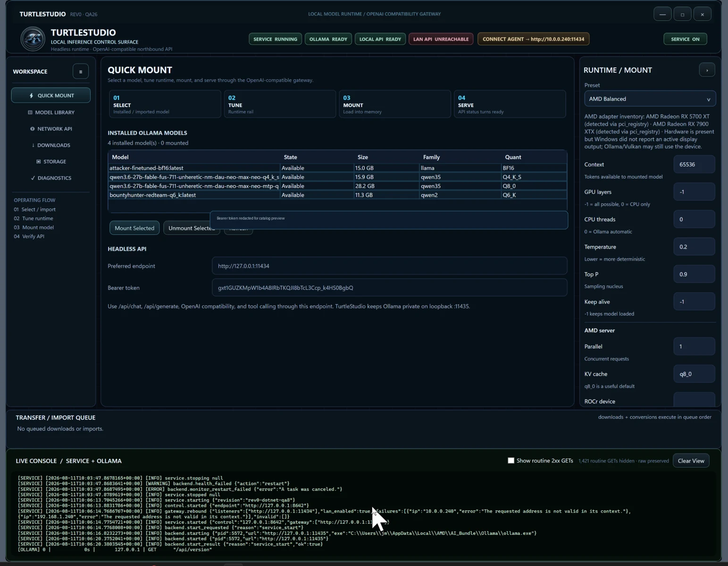The width and height of the screenshot is (728, 566).
Task: Click the LAN API Unreachable status pill
Action: point(441,39)
